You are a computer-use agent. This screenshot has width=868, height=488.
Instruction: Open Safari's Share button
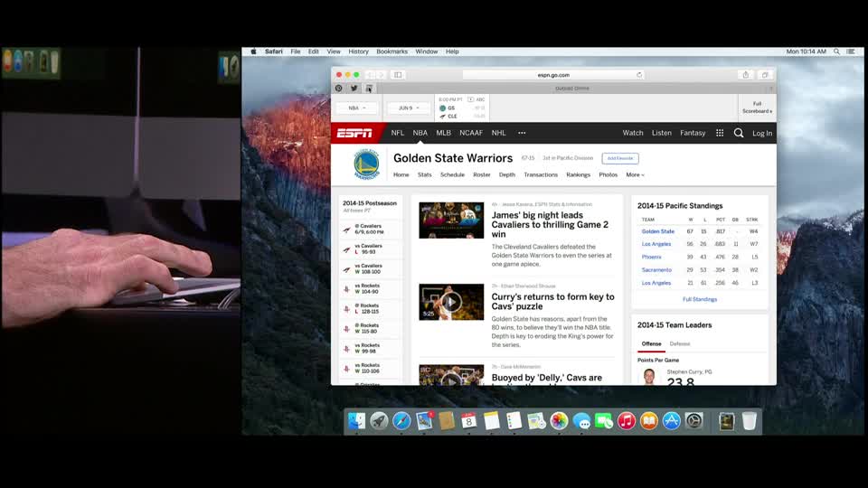[745, 75]
